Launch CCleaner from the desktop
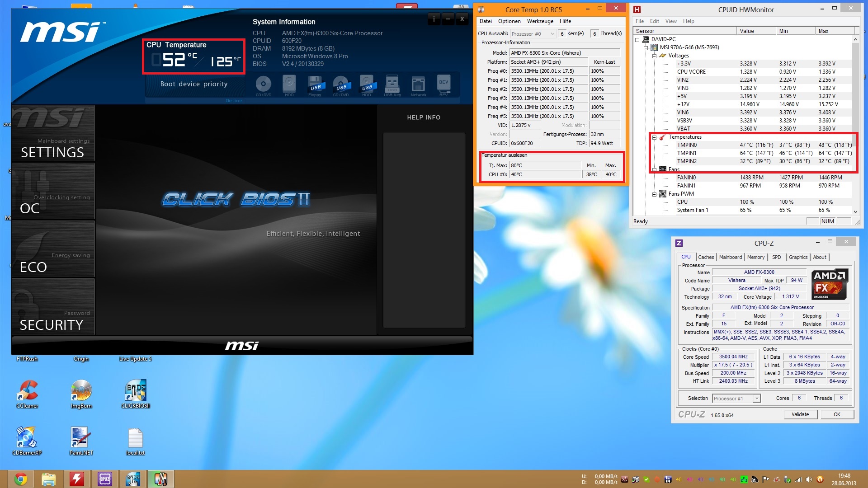 (x=27, y=394)
